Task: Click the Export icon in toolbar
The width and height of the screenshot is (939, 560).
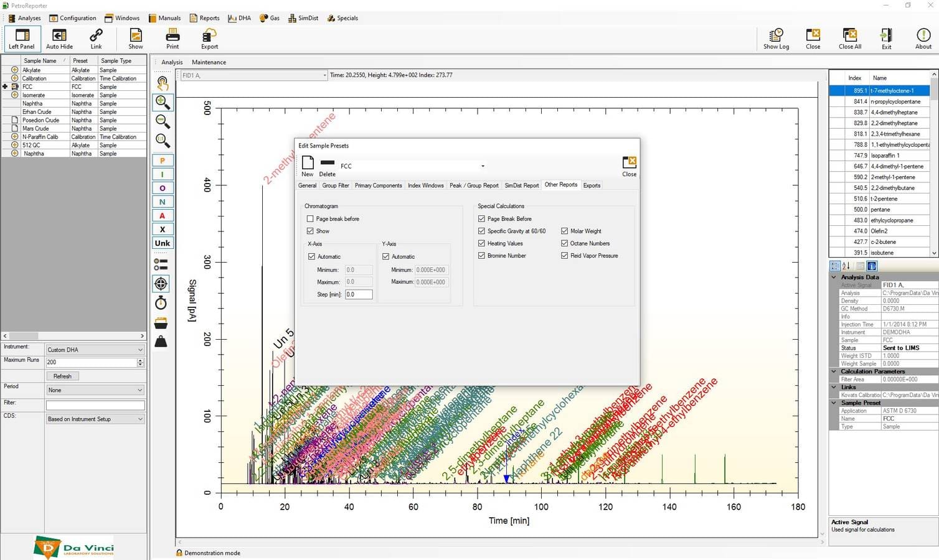Action: tap(209, 39)
